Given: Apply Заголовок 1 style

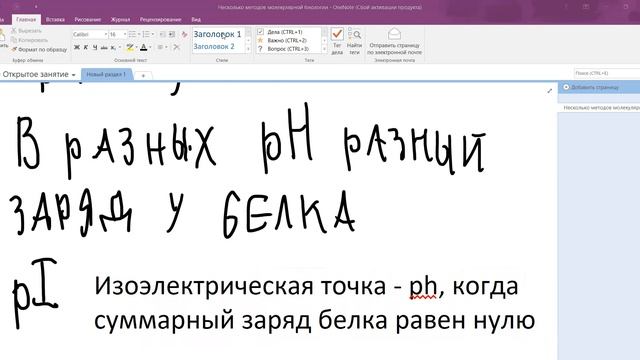Looking at the screenshot, I should (217, 34).
